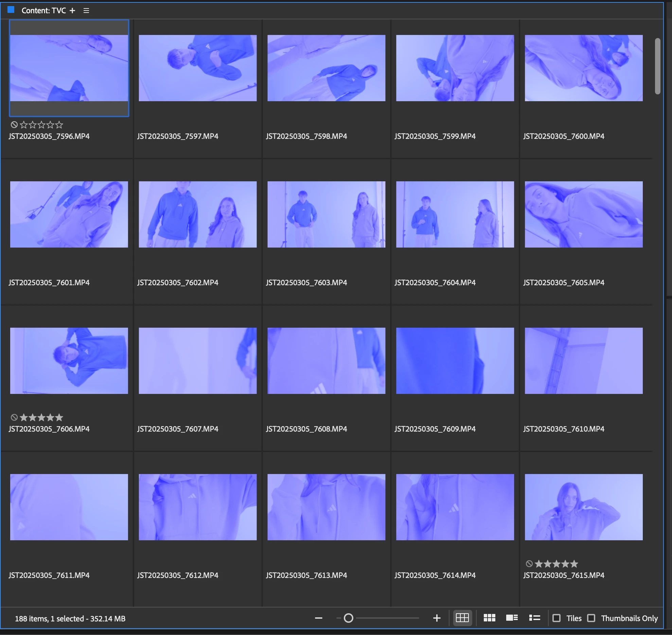This screenshot has width=672, height=635.
Task: Open the Content panel hamburger menu
Action: point(86,11)
